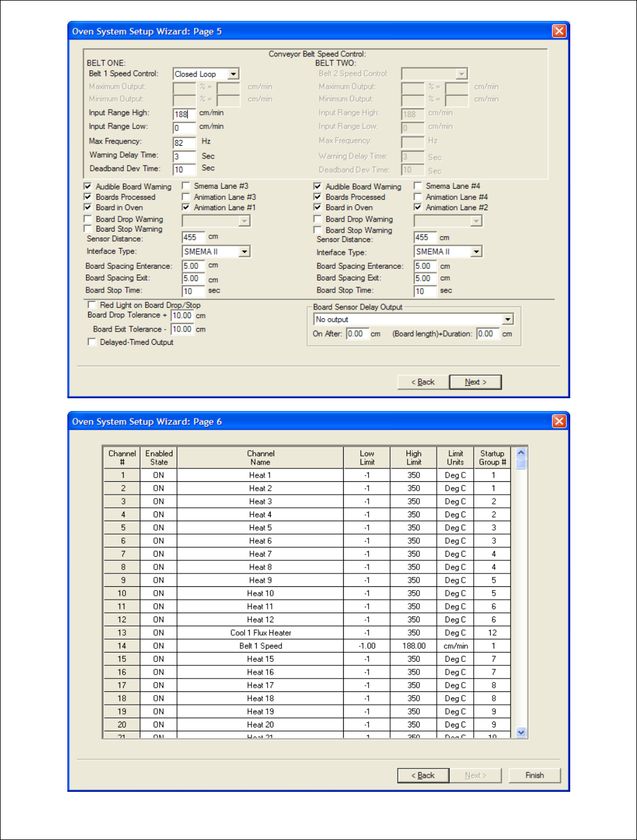
Task: Open the Belt 1 Speed Control dropdown
Action: 233,74
